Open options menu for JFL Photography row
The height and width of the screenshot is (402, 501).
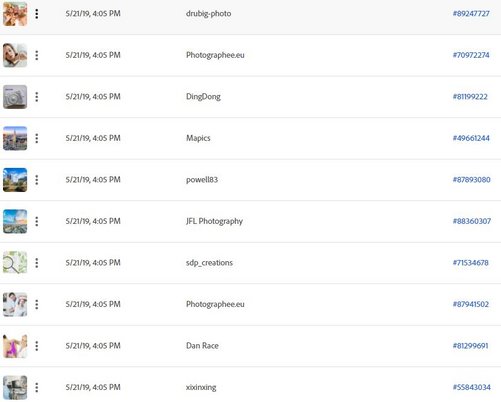tap(37, 221)
